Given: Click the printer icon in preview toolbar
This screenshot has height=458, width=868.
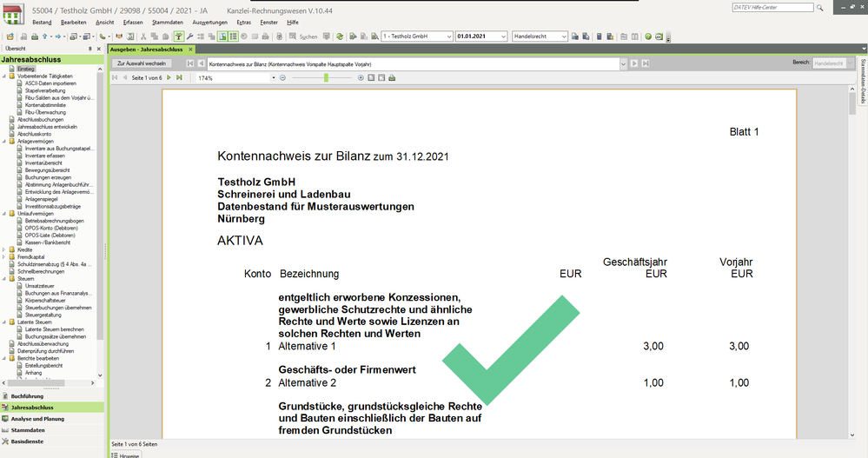Looking at the screenshot, I should coord(392,78).
